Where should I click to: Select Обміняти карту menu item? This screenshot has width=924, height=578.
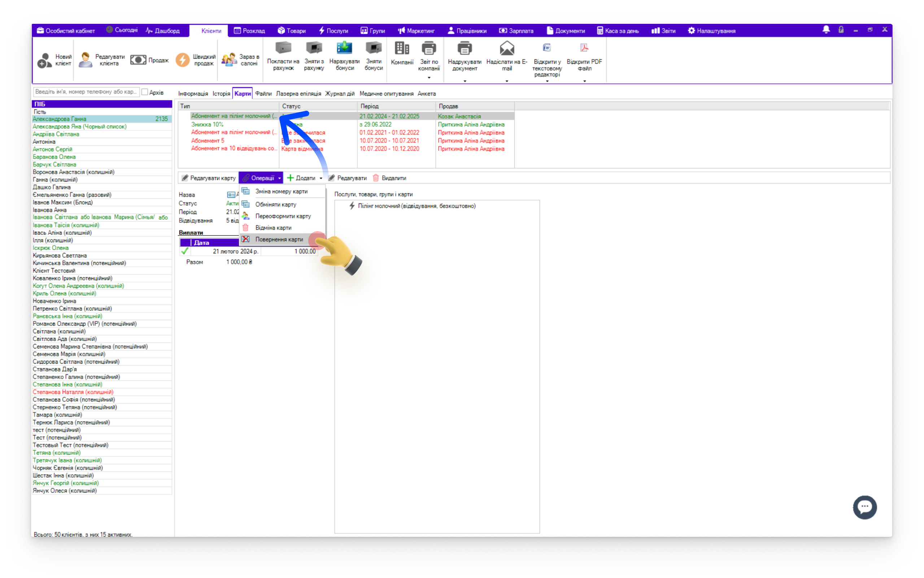(x=282, y=204)
